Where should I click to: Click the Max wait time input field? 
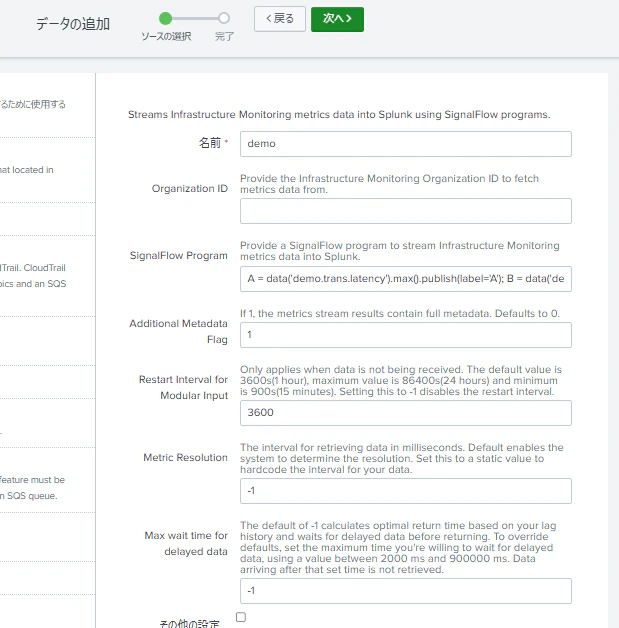coord(406,591)
